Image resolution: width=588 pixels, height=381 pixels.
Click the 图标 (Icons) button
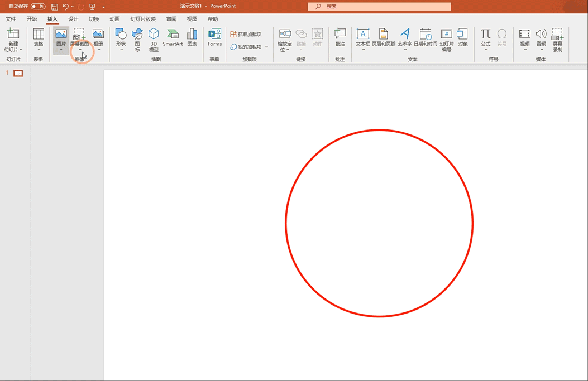click(x=137, y=39)
